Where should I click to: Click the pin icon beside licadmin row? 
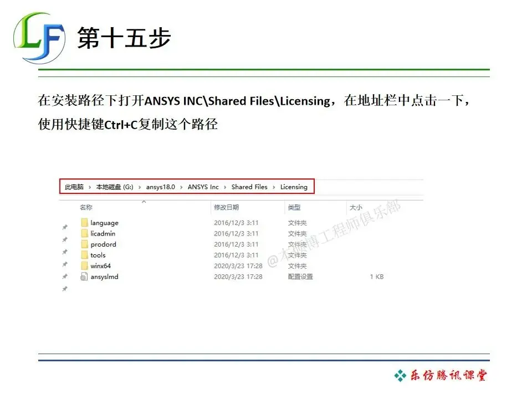(x=65, y=239)
